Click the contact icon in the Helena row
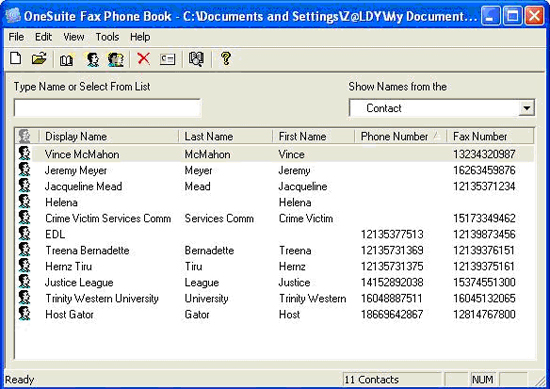The height and width of the screenshot is (389, 550). coord(24,202)
